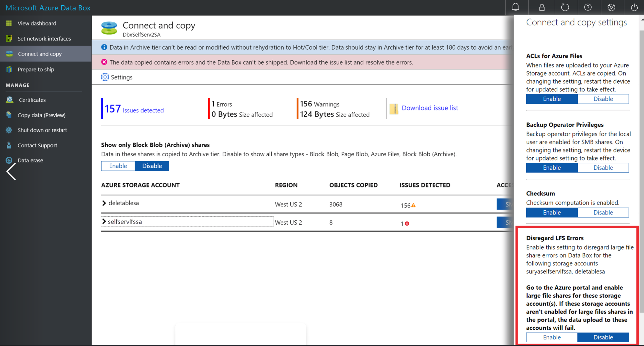
Task: Click the Data erase icon
Action: 9,160
